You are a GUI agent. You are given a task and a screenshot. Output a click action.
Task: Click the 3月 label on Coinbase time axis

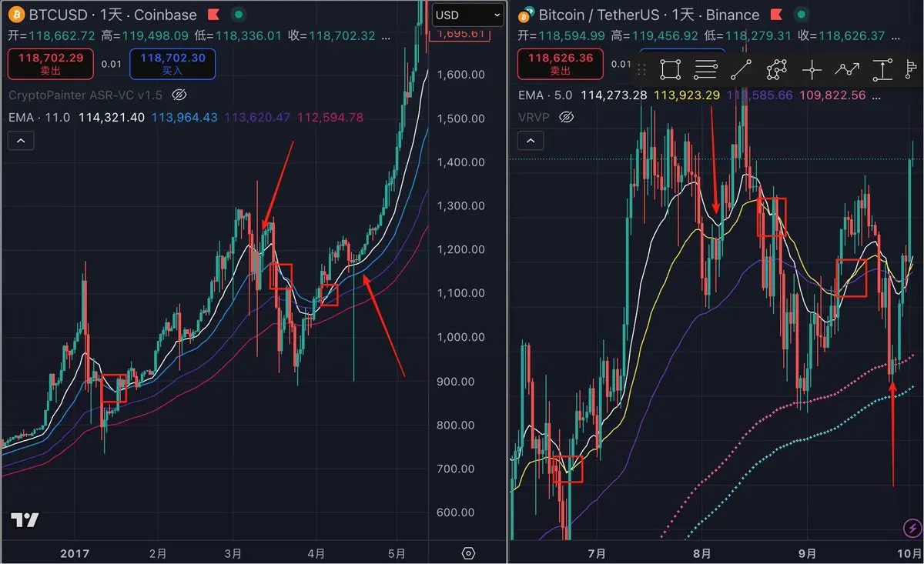[x=234, y=553]
